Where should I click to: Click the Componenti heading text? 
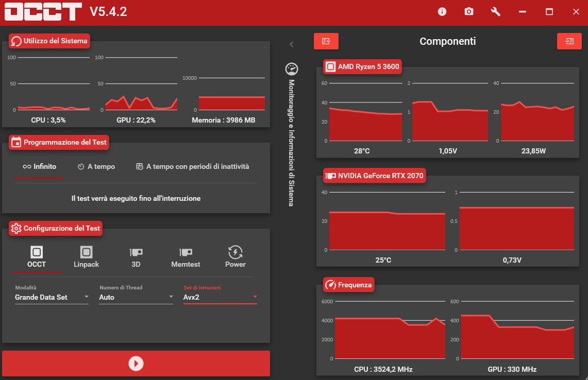click(x=448, y=41)
